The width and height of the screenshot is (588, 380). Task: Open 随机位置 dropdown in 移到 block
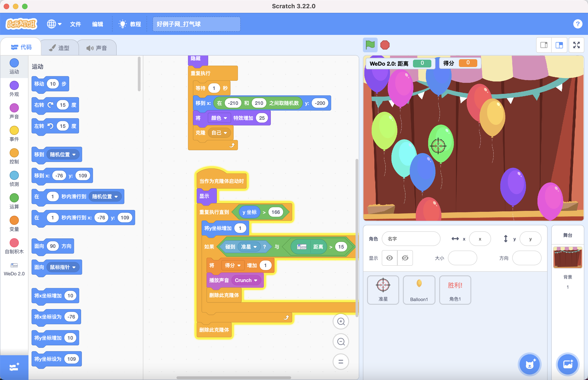63,154
